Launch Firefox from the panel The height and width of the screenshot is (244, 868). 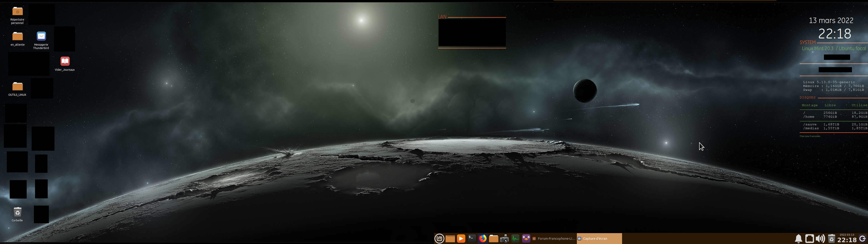click(x=483, y=239)
